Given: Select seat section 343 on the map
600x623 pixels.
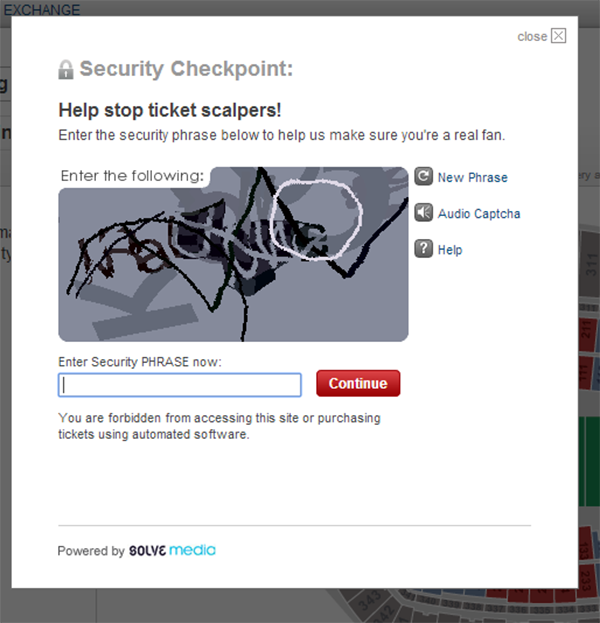Looking at the screenshot, I should click(x=368, y=598).
